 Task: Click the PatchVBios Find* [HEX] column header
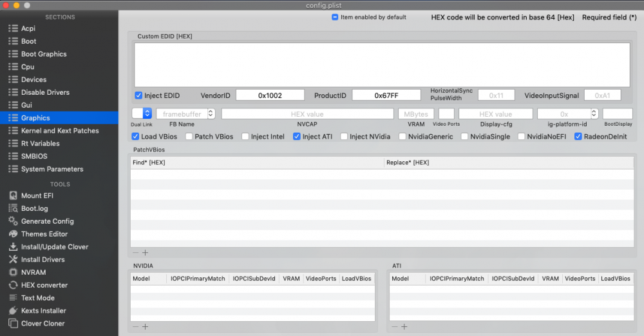click(257, 163)
